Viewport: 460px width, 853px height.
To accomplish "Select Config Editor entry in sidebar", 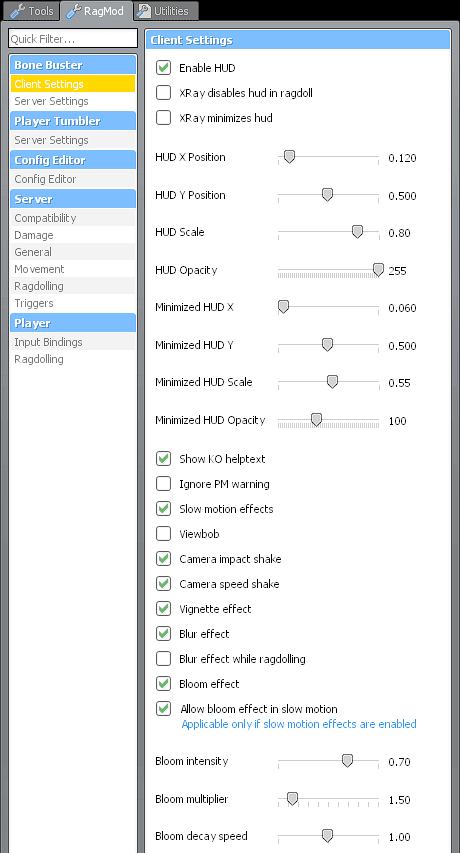I will pos(73,179).
